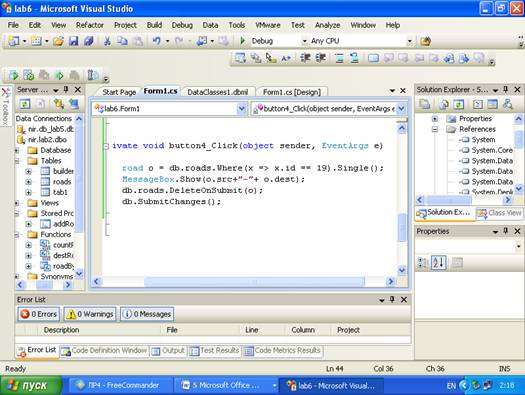Click the code editor horizontal scrollbar thumb
This screenshot has width=525, height=395.
tap(254, 282)
